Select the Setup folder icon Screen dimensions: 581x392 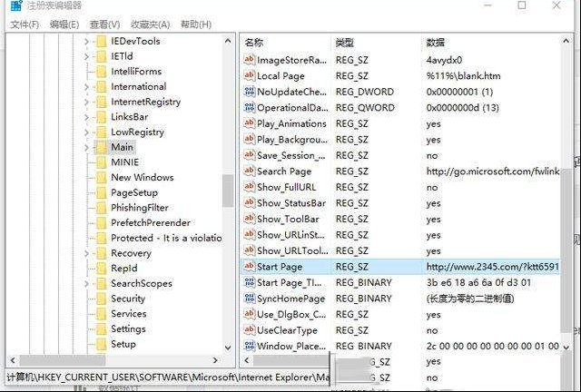click(101, 345)
